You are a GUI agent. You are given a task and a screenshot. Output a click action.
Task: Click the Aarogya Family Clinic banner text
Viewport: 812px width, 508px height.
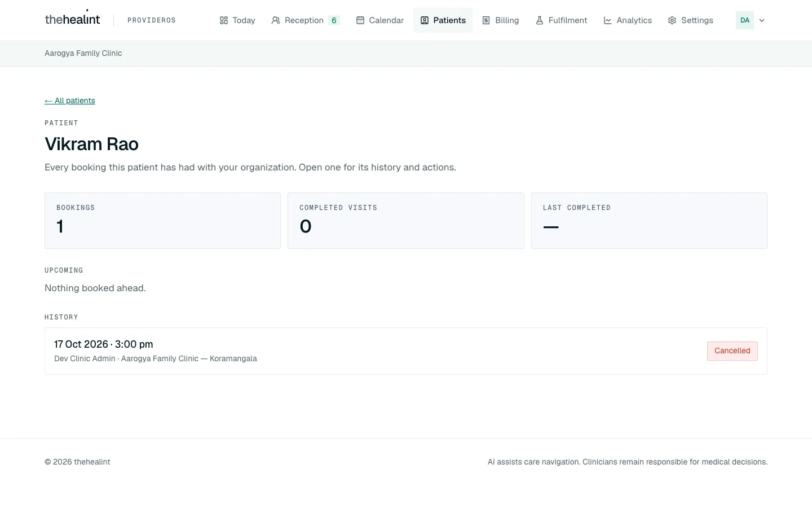point(83,53)
